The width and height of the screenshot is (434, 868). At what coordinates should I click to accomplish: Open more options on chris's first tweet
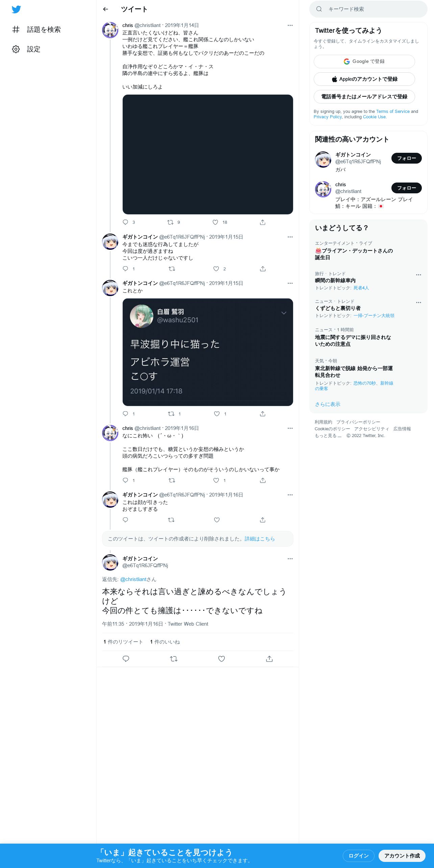290,25
